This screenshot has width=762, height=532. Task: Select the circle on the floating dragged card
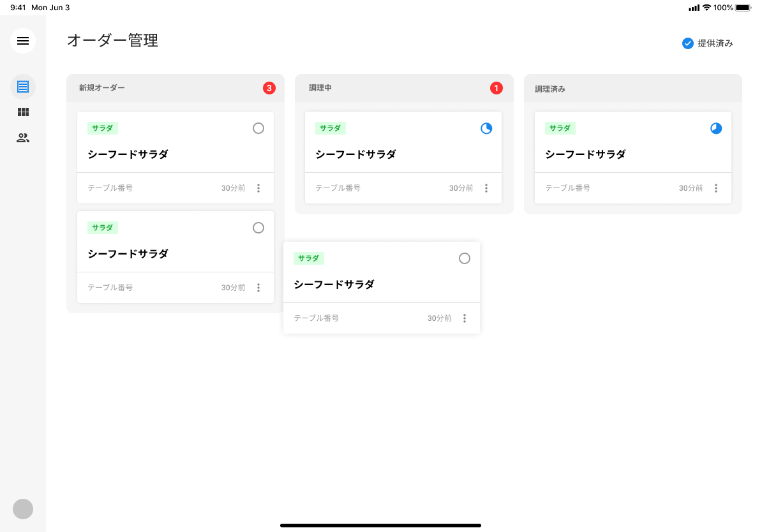pyautogui.click(x=465, y=258)
